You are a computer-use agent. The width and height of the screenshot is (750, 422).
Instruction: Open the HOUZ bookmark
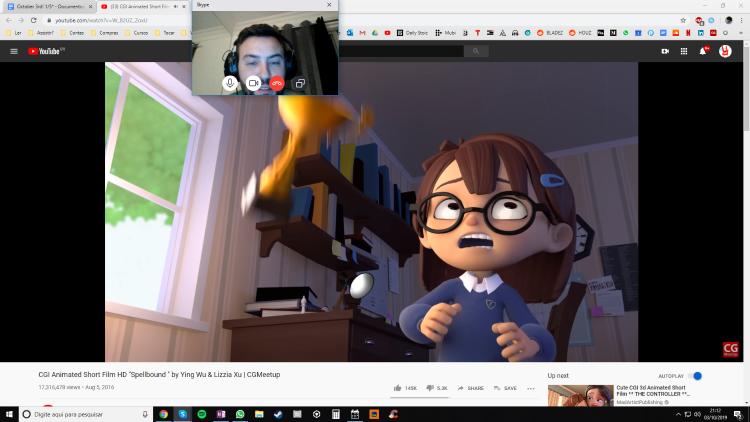tap(580, 33)
